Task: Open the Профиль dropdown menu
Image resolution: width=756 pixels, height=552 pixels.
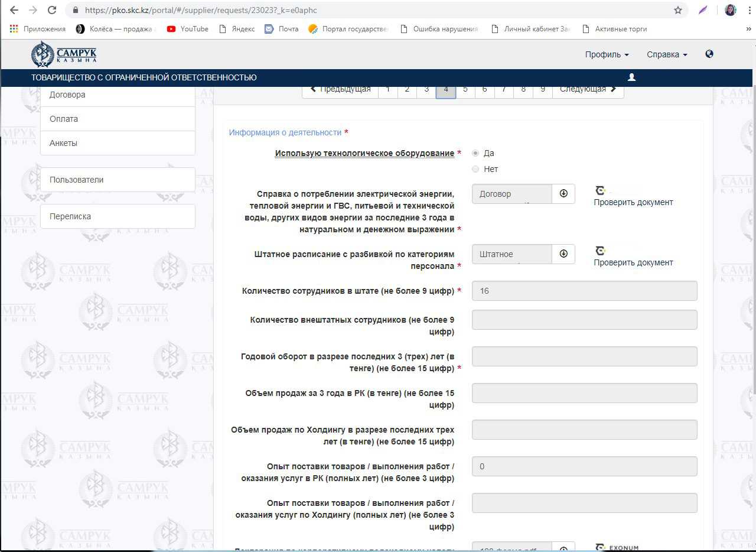Action: click(x=607, y=54)
